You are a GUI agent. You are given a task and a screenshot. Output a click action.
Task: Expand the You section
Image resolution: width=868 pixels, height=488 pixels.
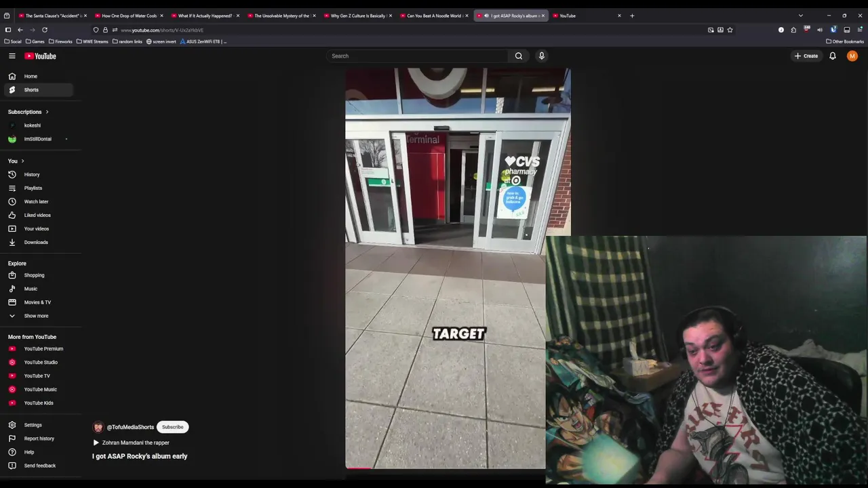click(16, 161)
